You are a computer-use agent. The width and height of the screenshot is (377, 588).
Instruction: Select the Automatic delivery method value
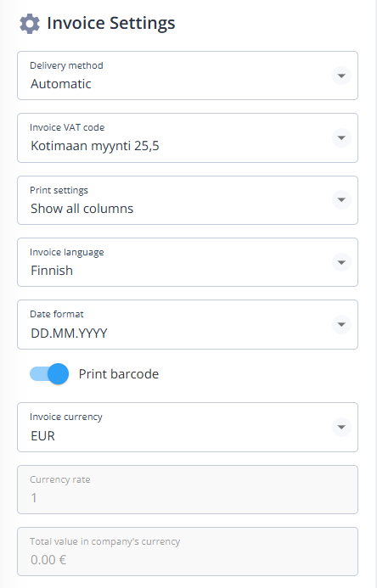coord(61,84)
